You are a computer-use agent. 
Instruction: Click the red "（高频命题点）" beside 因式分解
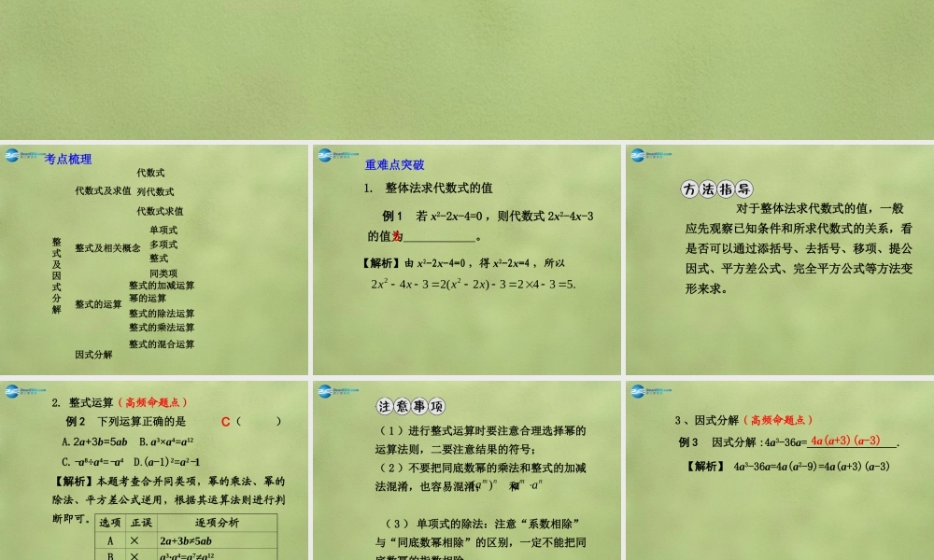click(777, 420)
